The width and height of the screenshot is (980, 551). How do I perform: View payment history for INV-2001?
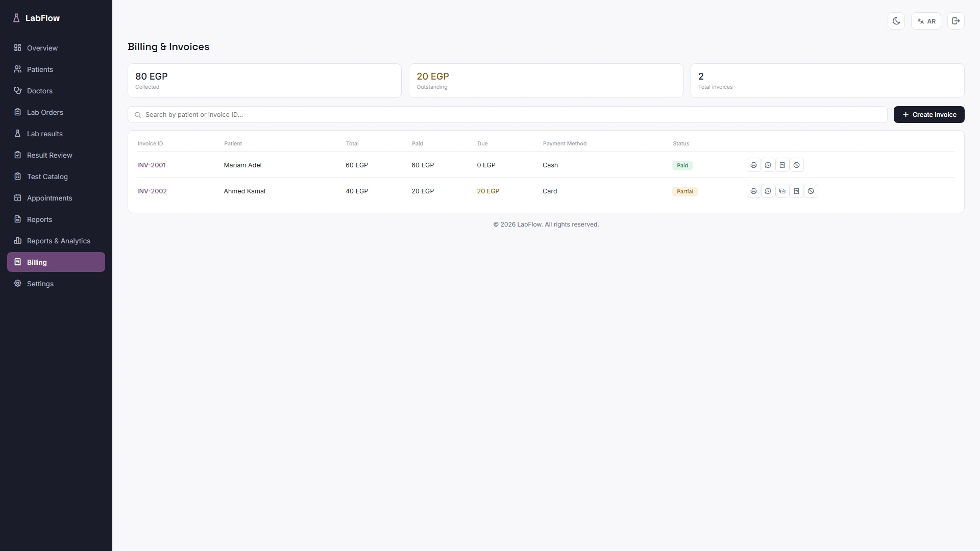(768, 165)
